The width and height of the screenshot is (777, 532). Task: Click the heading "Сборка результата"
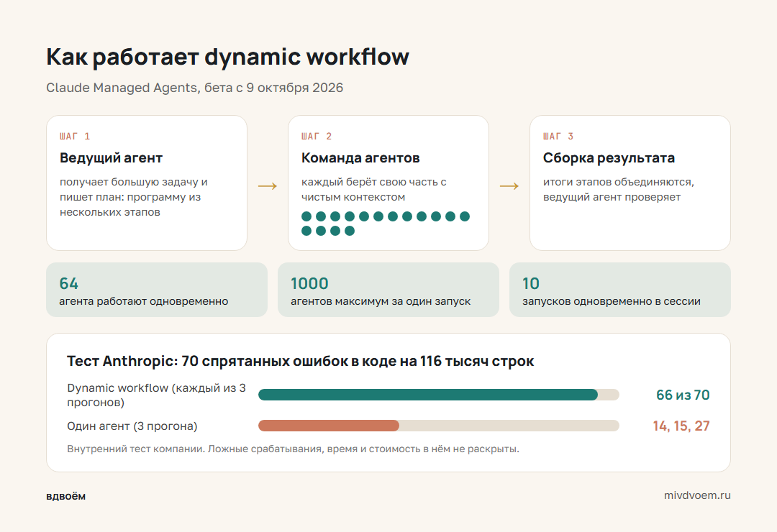click(609, 158)
